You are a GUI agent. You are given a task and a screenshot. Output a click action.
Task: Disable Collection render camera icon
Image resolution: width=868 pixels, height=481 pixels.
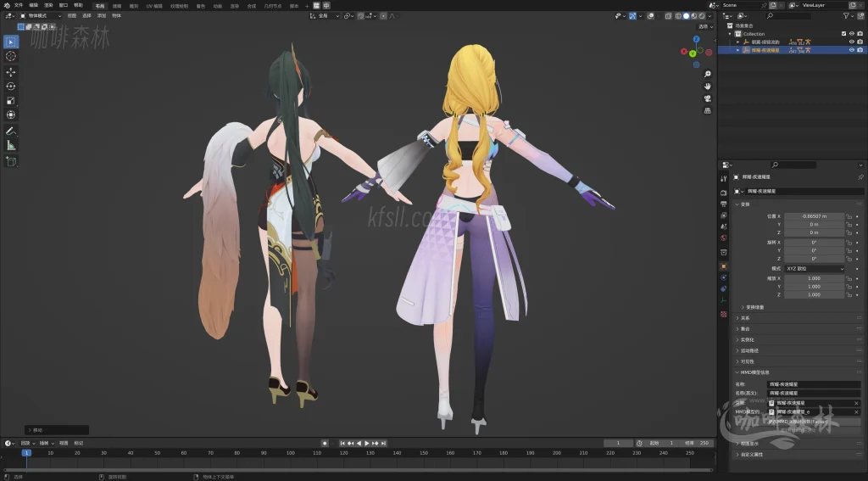tap(860, 34)
